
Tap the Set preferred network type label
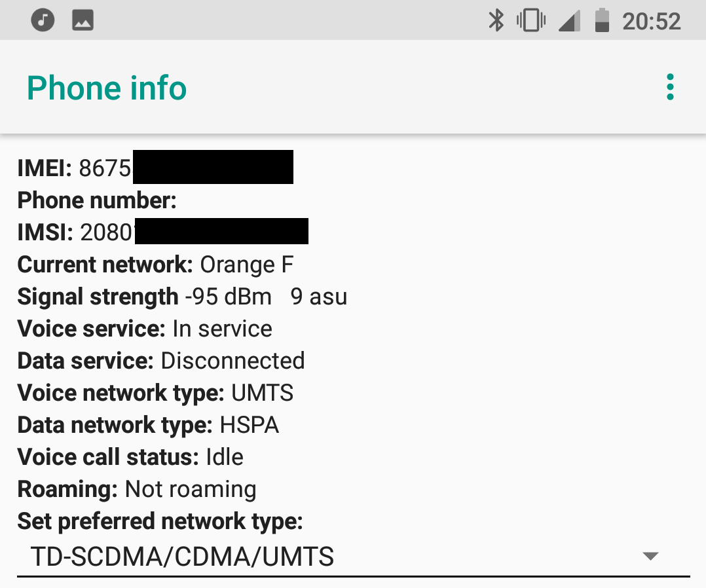[160, 521]
